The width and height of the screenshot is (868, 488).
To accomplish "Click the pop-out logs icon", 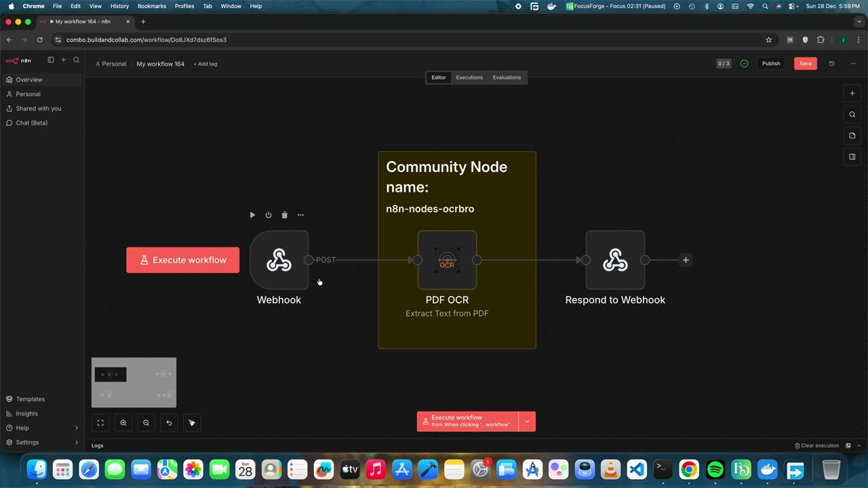I will point(848,446).
